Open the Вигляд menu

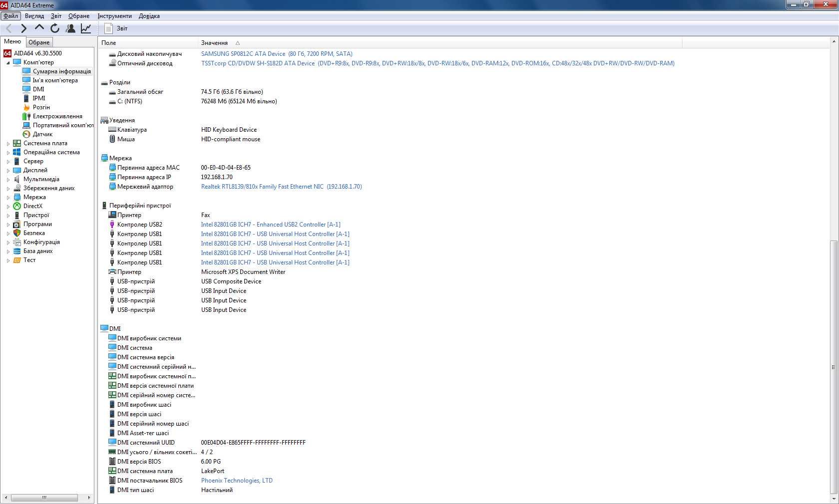click(34, 16)
